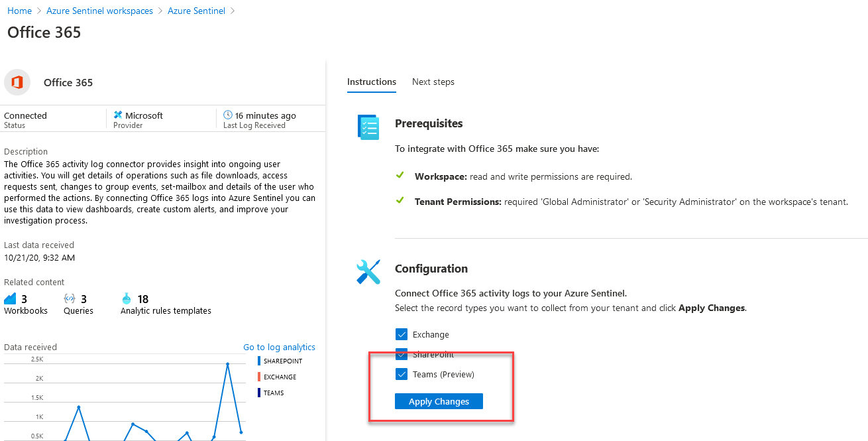Viewport: 868px width, 441px height.
Task: Toggle the Teams (Preview) checkbox
Action: tap(401, 374)
